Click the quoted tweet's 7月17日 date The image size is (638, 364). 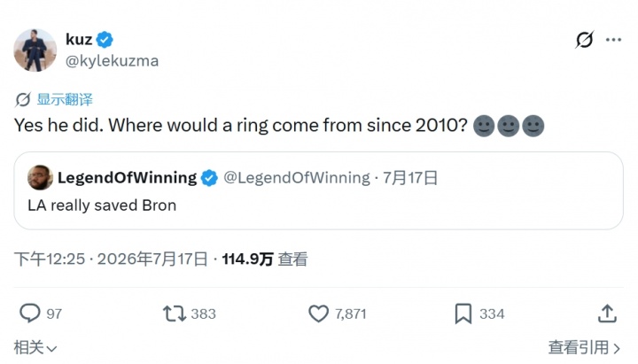(x=410, y=178)
